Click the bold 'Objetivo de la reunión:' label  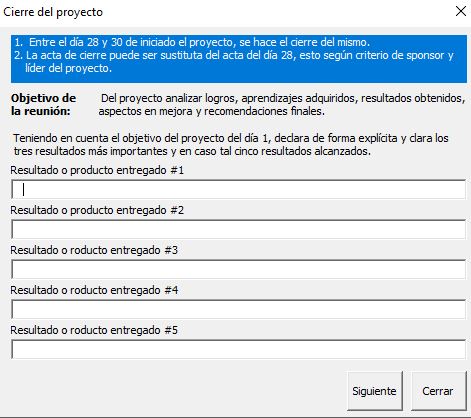(x=43, y=104)
